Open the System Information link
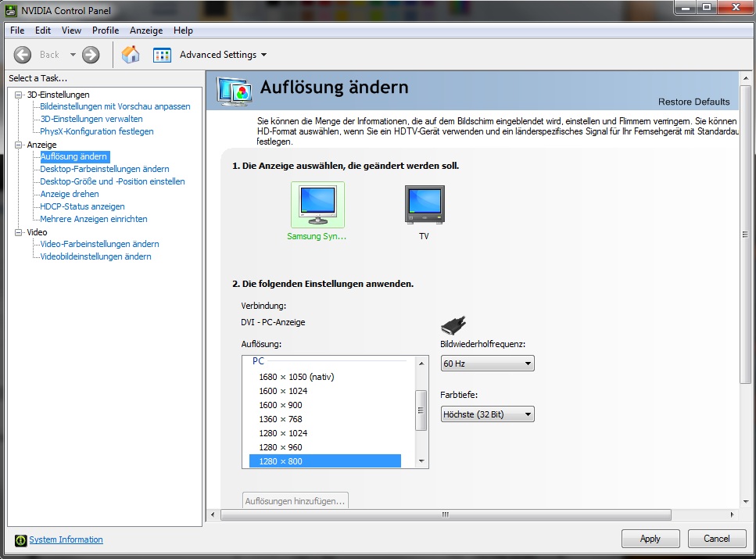This screenshot has width=756, height=559. (66, 539)
